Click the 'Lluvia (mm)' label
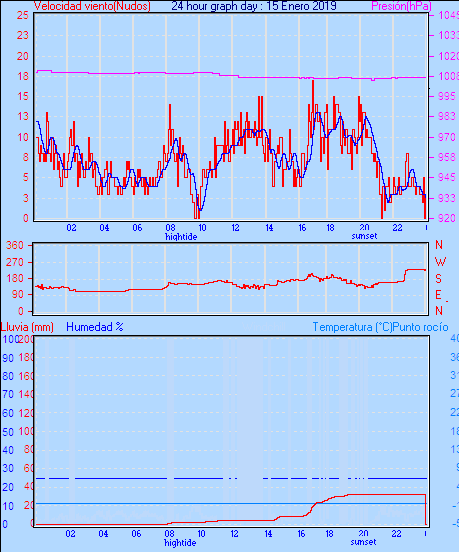 click(27, 327)
